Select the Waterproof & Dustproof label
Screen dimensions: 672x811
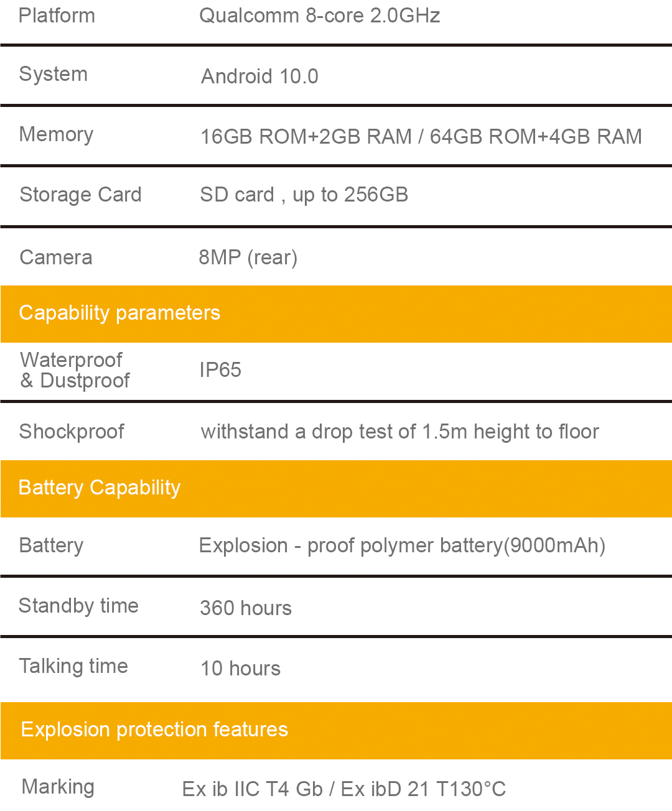coord(75,370)
